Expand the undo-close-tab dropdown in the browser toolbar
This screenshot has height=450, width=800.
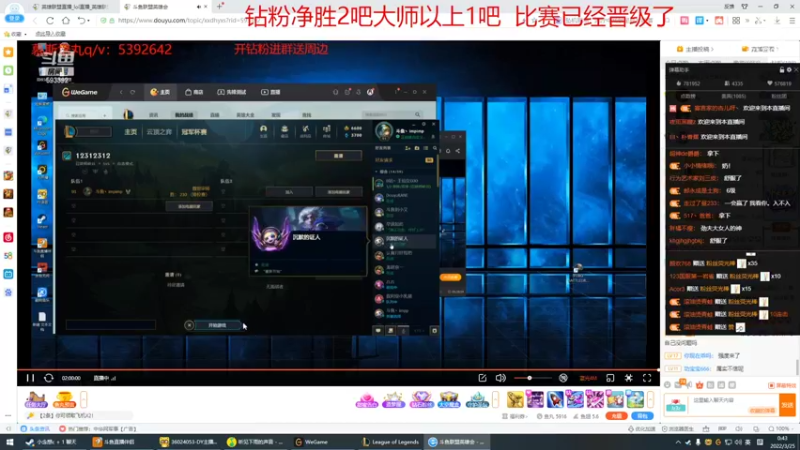click(x=88, y=21)
